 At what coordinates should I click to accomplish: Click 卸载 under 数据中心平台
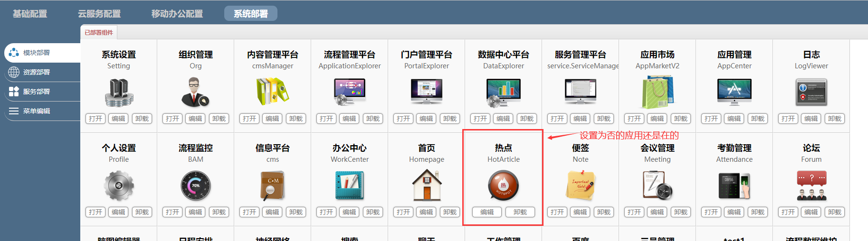tap(527, 119)
